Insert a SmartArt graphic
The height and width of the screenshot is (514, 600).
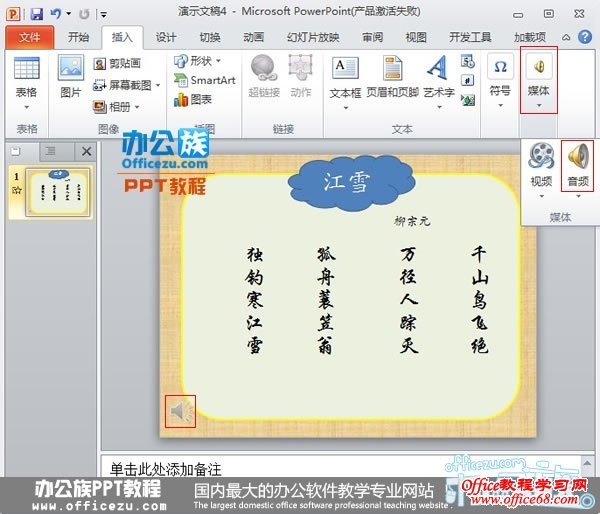204,80
